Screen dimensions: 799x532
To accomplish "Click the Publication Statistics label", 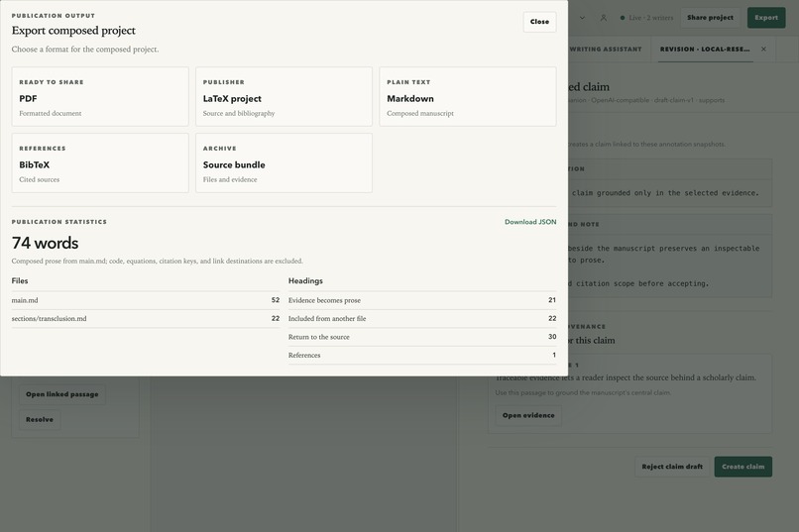I will (59, 222).
